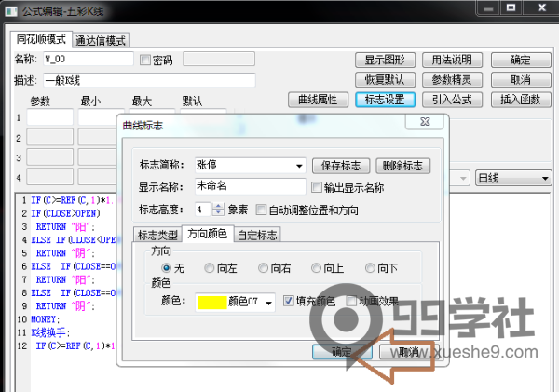Image resolution: width=559 pixels, height=392 pixels.
Task: Click the 名称 field containing W_00
Action: (89, 60)
